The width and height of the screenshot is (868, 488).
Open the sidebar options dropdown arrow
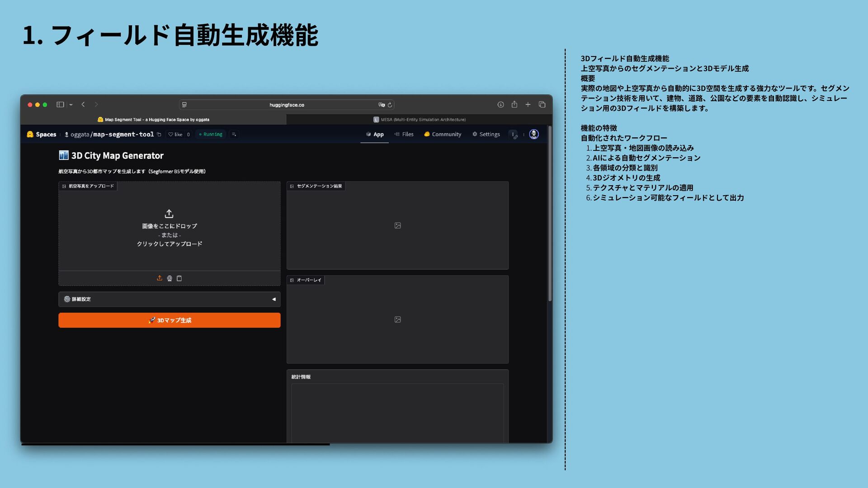tap(71, 105)
